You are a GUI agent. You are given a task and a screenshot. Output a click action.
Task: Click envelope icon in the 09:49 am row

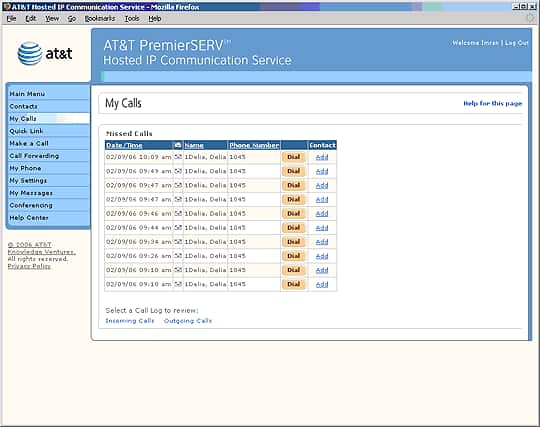pyautogui.click(x=178, y=171)
